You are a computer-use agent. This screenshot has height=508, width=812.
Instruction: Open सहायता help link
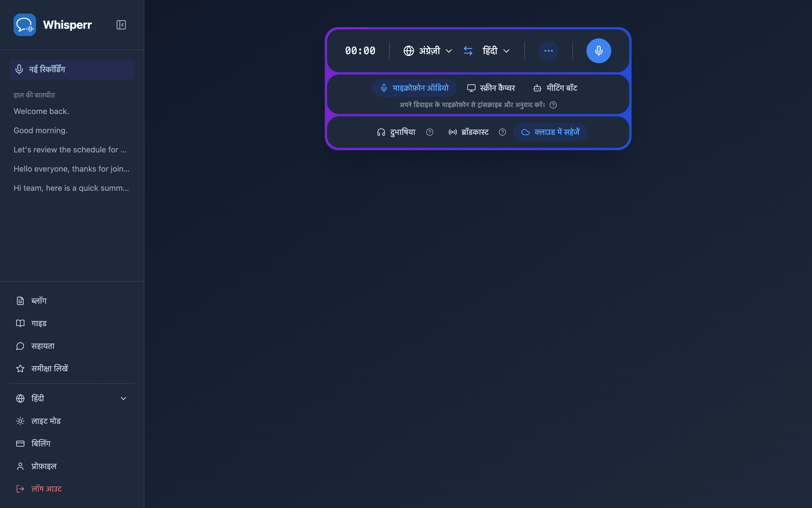pyautogui.click(x=72, y=346)
